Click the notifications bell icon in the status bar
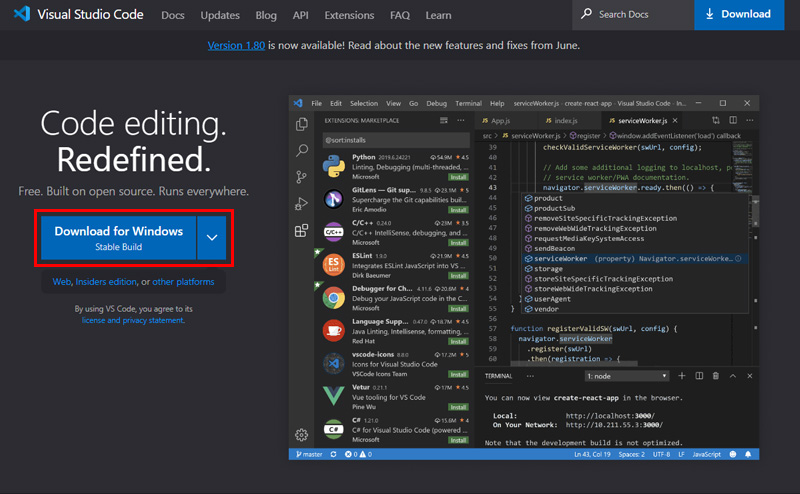The width and height of the screenshot is (800, 494). click(x=748, y=454)
